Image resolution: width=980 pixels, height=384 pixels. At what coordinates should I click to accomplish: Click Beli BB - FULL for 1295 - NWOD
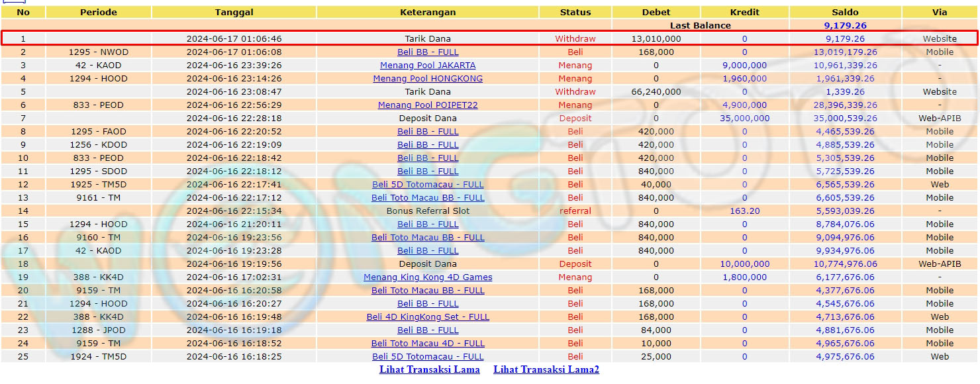click(x=428, y=52)
